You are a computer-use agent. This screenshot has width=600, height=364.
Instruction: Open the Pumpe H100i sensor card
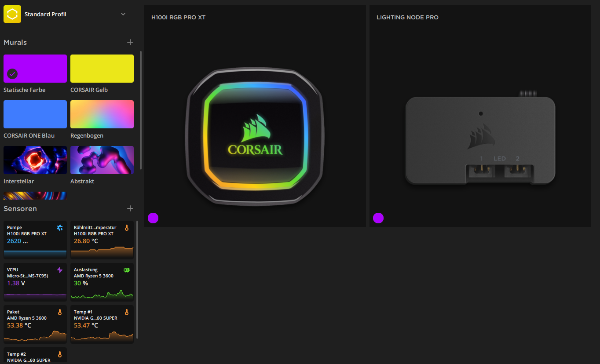35,239
